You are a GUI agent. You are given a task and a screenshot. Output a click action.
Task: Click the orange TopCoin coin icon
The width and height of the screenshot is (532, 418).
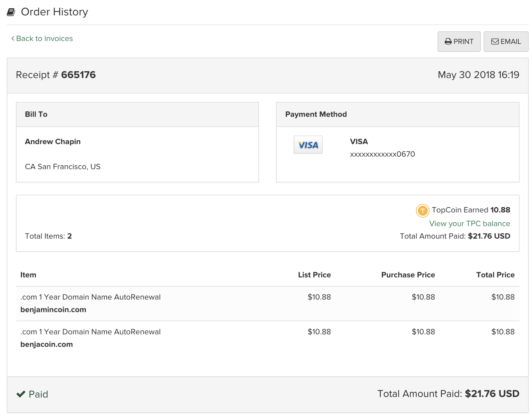422,210
